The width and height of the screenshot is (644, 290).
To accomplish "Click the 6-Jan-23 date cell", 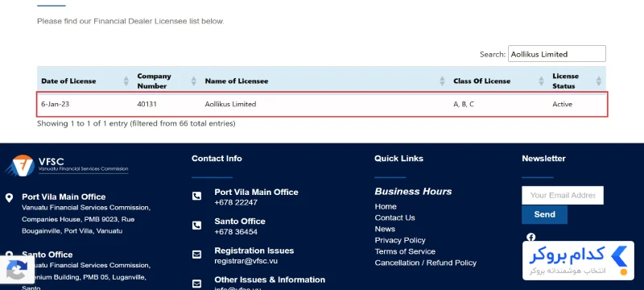I will pos(55,104).
